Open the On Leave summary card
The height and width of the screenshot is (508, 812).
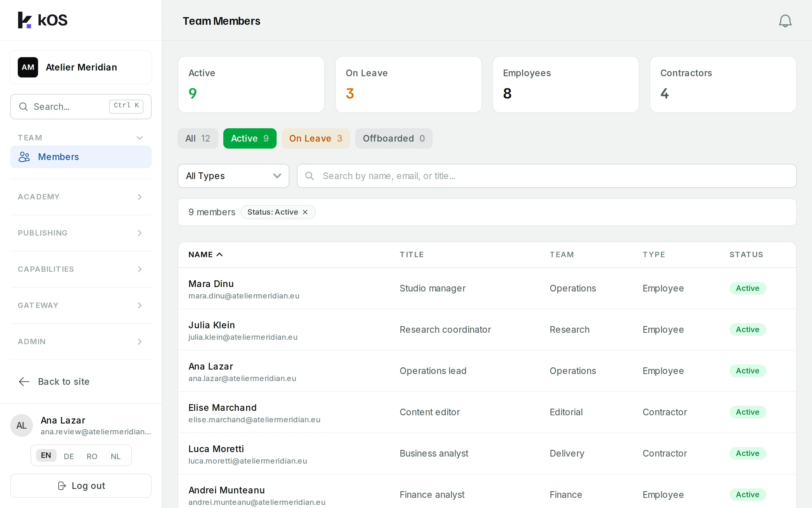click(x=408, y=84)
